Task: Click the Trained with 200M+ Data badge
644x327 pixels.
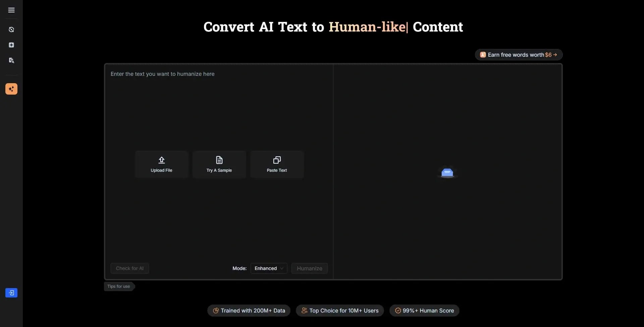Action: 249,311
